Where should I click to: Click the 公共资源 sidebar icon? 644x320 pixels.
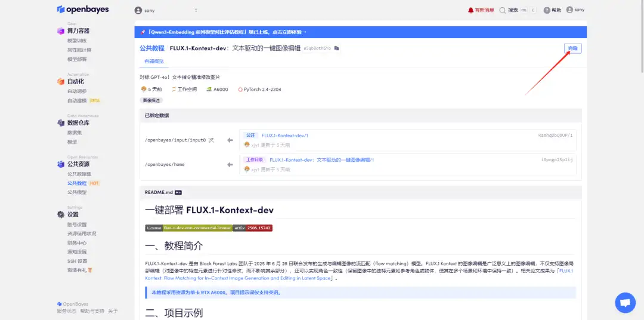61,164
